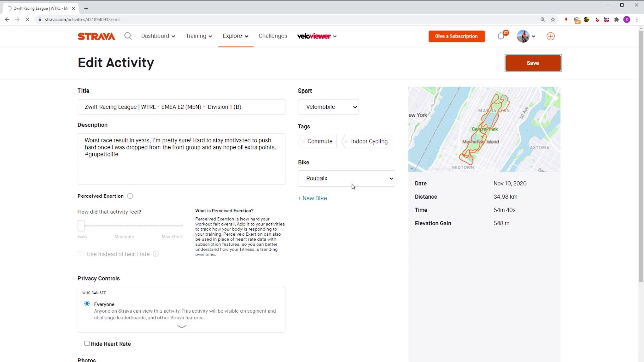Open the Dashboard menu

158,36
